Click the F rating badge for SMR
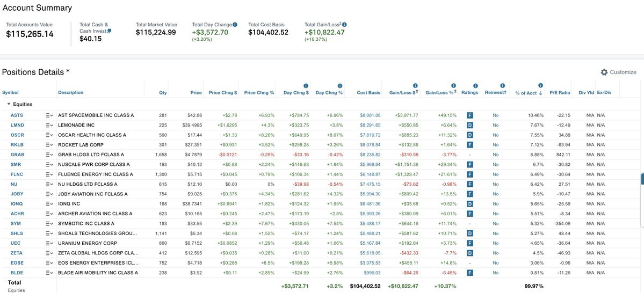This screenshot has height=293, width=644. pyautogui.click(x=470, y=165)
